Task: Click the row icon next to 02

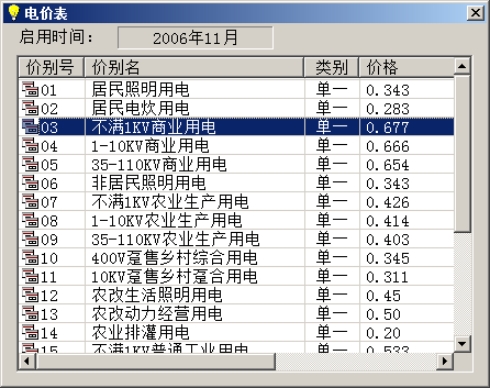Action: click(30, 108)
